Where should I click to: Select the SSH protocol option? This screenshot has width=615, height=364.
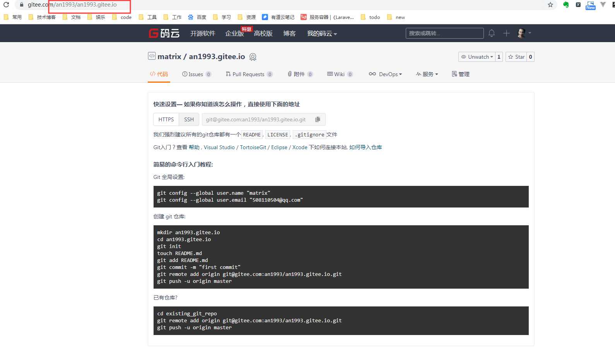pos(189,119)
